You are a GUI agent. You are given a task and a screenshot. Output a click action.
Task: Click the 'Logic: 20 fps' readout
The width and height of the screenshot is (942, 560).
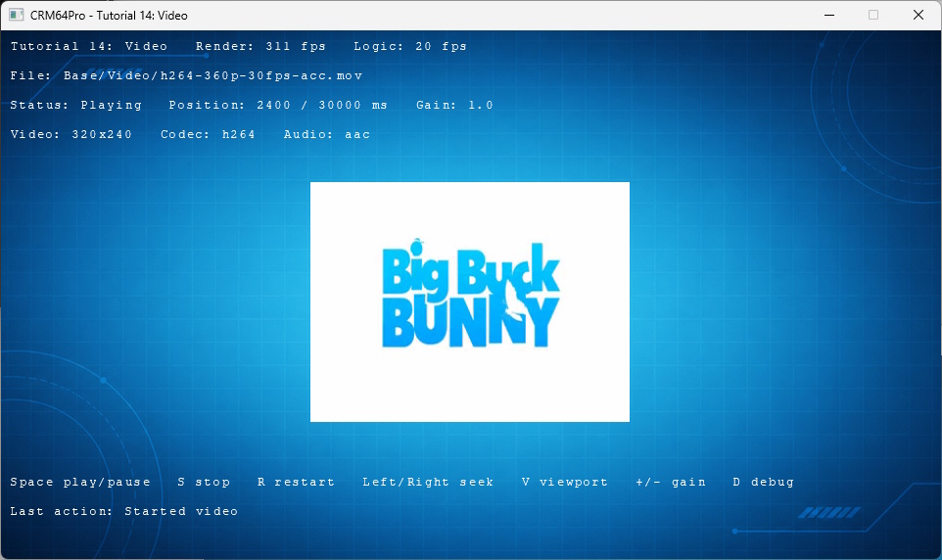409,46
